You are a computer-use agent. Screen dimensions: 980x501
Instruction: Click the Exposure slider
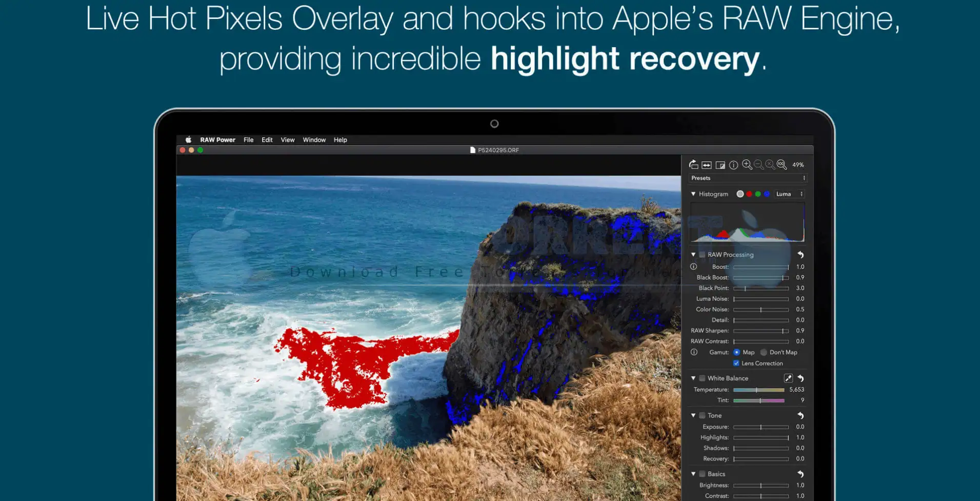tap(761, 427)
